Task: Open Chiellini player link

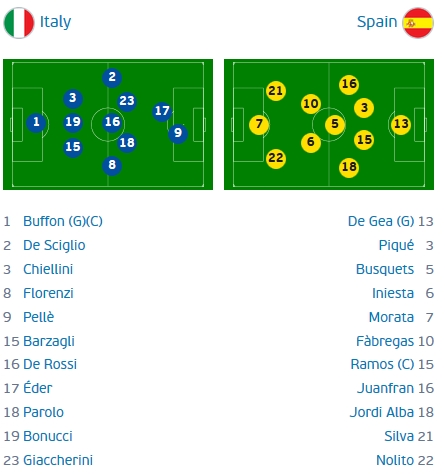Action: [x=48, y=269]
